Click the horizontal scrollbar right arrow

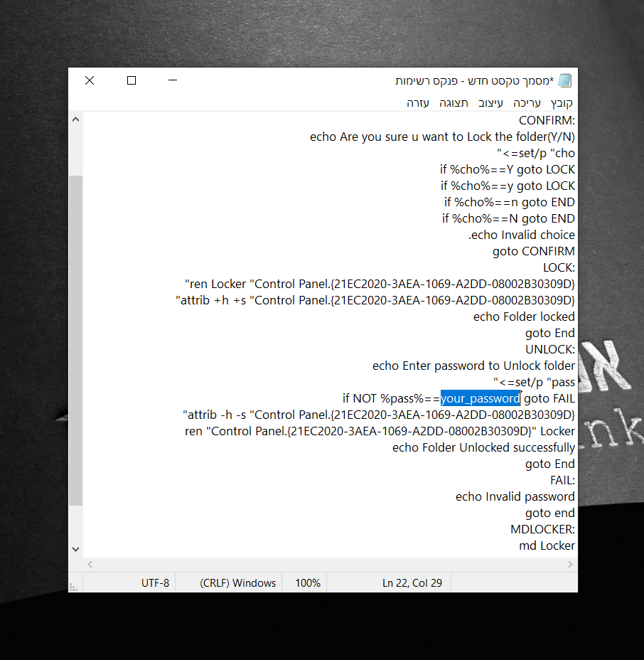tap(570, 565)
